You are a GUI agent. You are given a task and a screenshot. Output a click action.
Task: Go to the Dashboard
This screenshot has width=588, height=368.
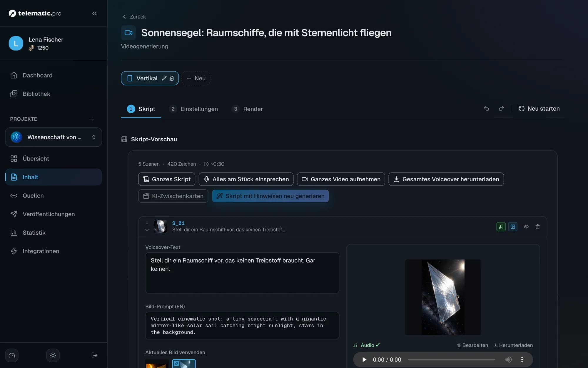(x=54, y=75)
